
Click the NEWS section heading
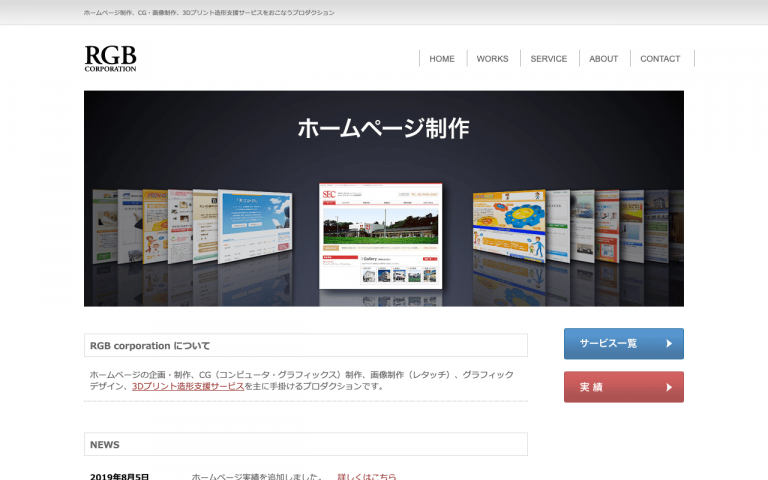(105, 445)
